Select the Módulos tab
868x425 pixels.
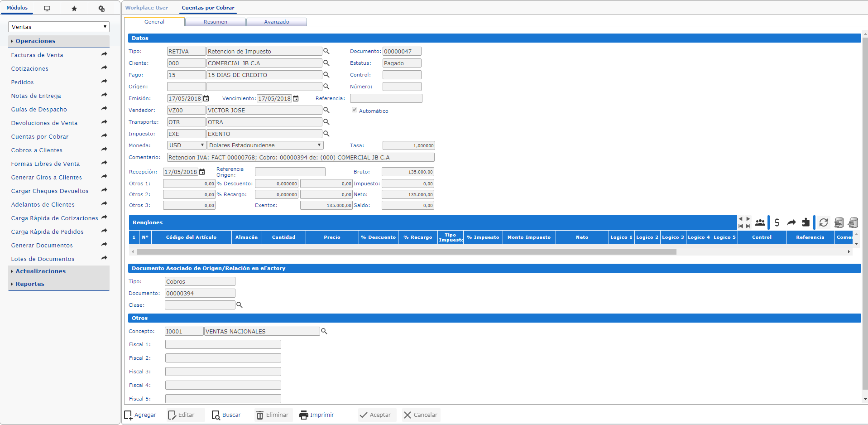click(17, 8)
